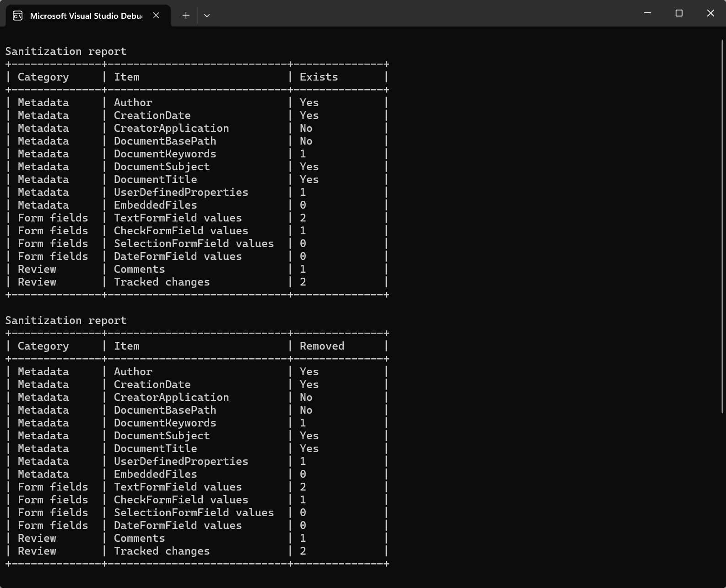
Task: Open the new tab profile dropdown
Action: point(207,16)
